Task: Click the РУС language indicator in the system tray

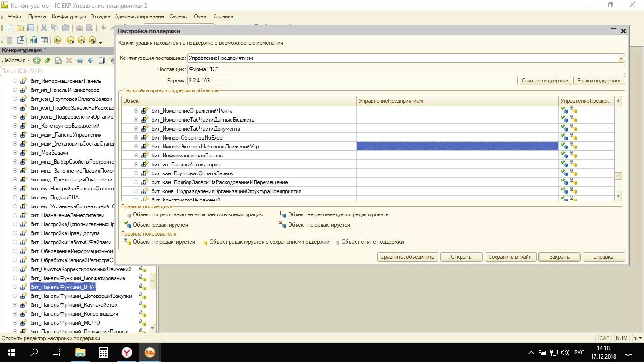Action: point(579,353)
